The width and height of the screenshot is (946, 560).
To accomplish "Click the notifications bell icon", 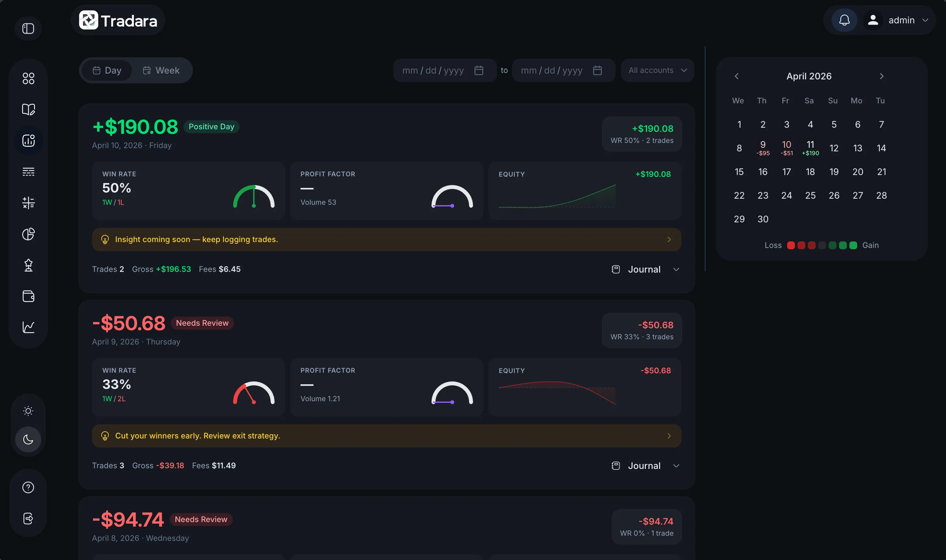I will click(x=844, y=20).
